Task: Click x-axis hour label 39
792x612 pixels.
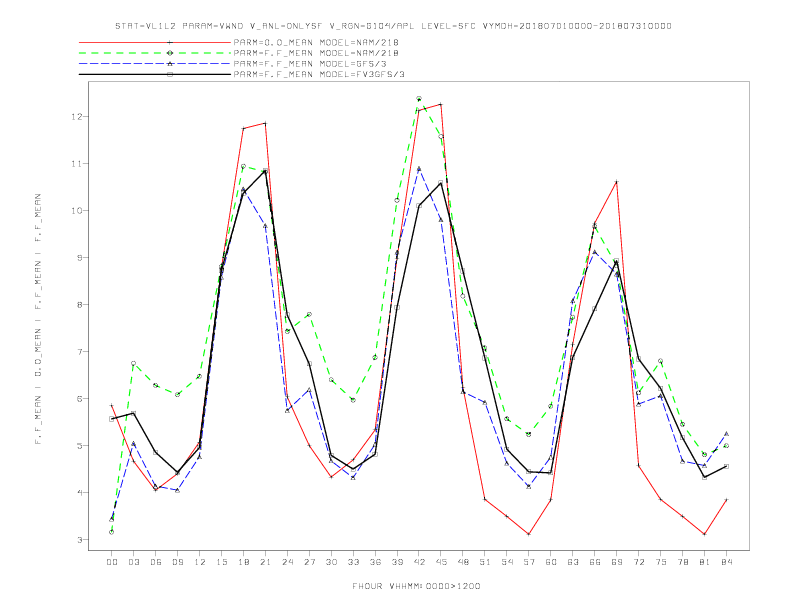Action: [397, 562]
